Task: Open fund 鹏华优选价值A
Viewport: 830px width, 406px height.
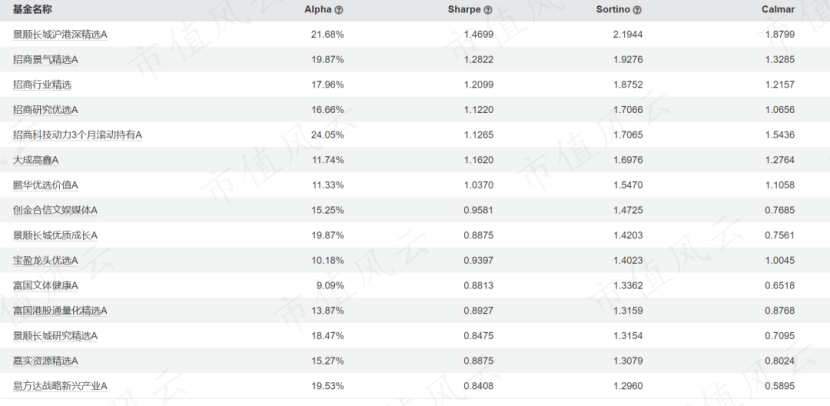Action: (45, 185)
